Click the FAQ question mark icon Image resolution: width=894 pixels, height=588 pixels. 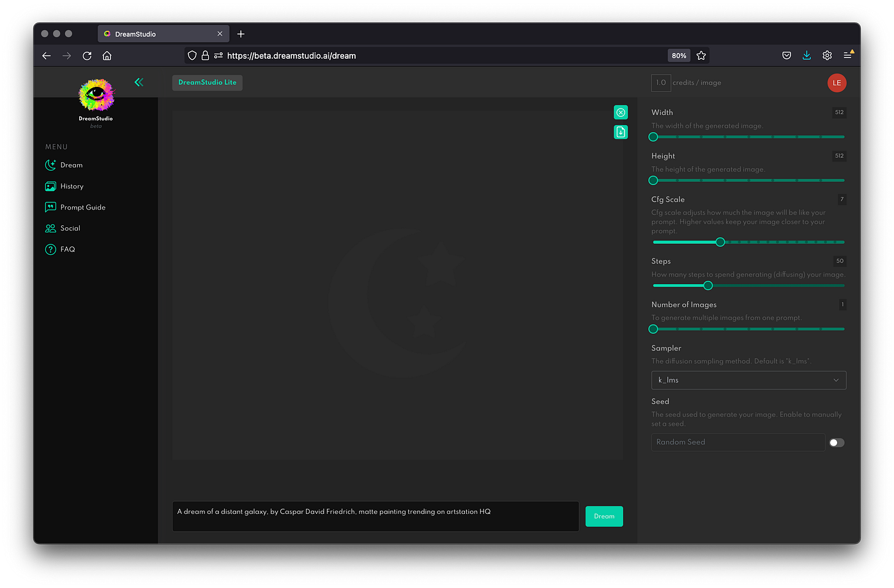tap(50, 250)
